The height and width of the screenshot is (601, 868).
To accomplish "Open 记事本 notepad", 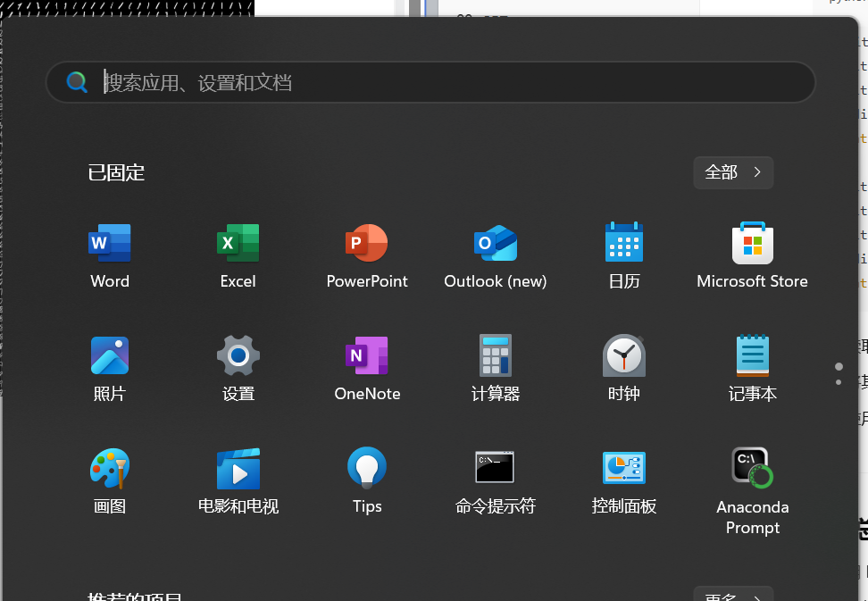I will [x=752, y=369].
